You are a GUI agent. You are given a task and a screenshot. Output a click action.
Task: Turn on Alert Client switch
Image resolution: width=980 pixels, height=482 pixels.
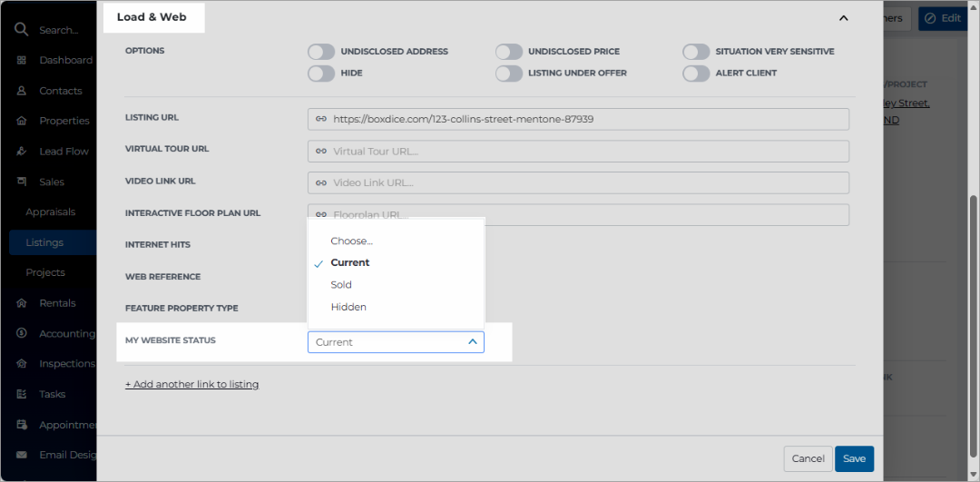click(x=696, y=74)
